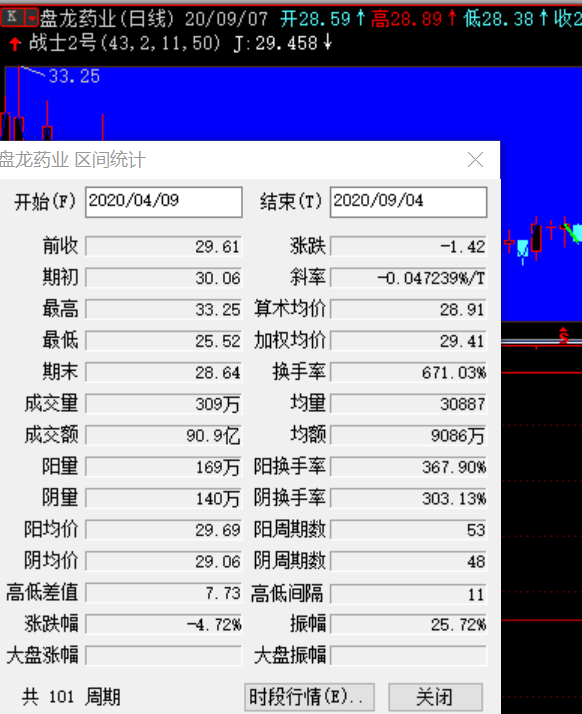This screenshot has width=582, height=714.
Task: Click the black candlestick near chart right edge
Action: [536, 237]
